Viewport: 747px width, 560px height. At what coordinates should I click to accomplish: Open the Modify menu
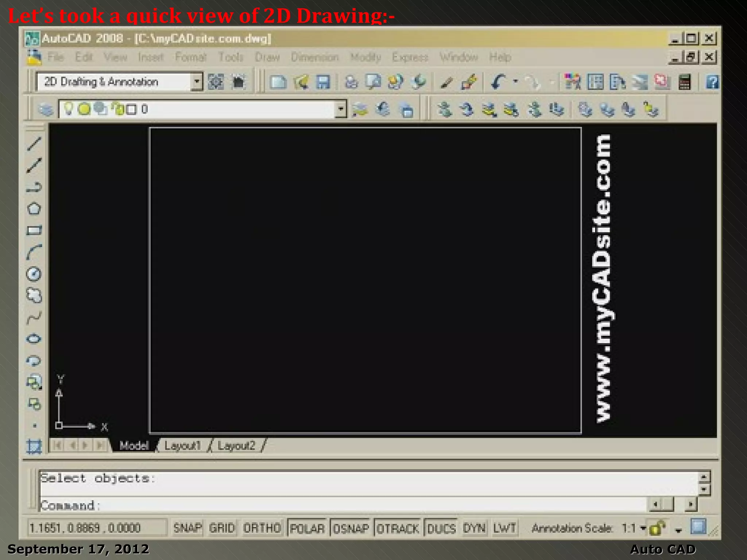(x=365, y=57)
